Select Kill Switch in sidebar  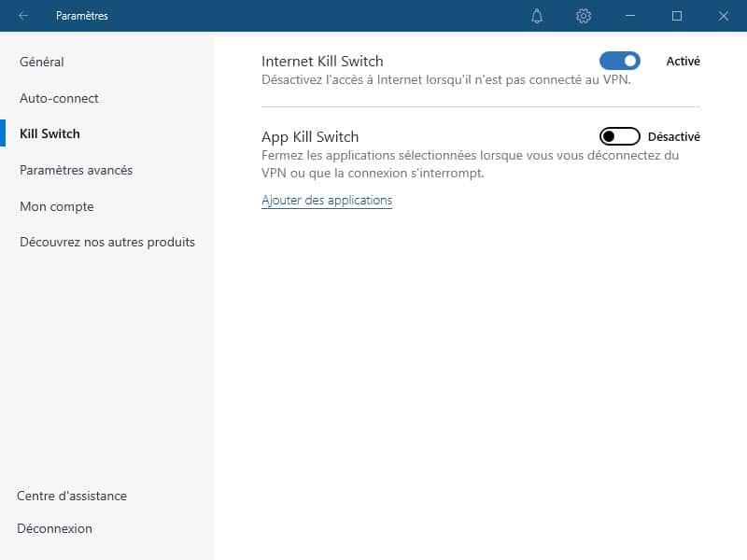pos(49,133)
